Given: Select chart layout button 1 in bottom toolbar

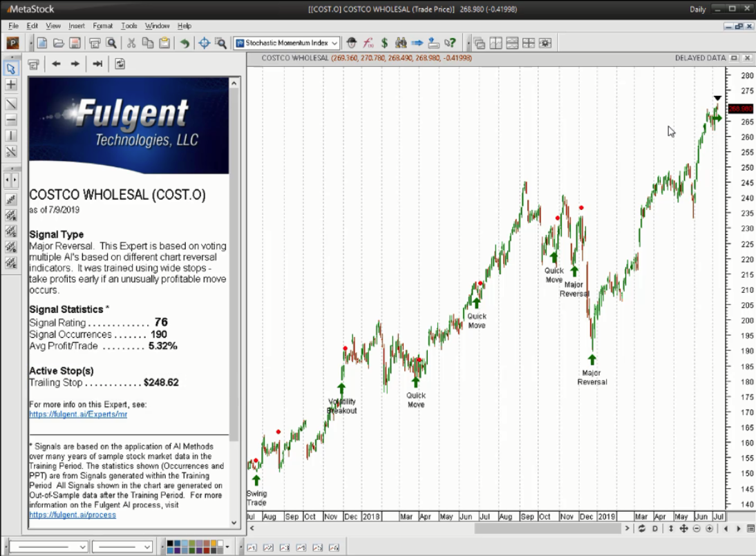Looking at the screenshot, I should pyautogui.click(x=252, y=547).
